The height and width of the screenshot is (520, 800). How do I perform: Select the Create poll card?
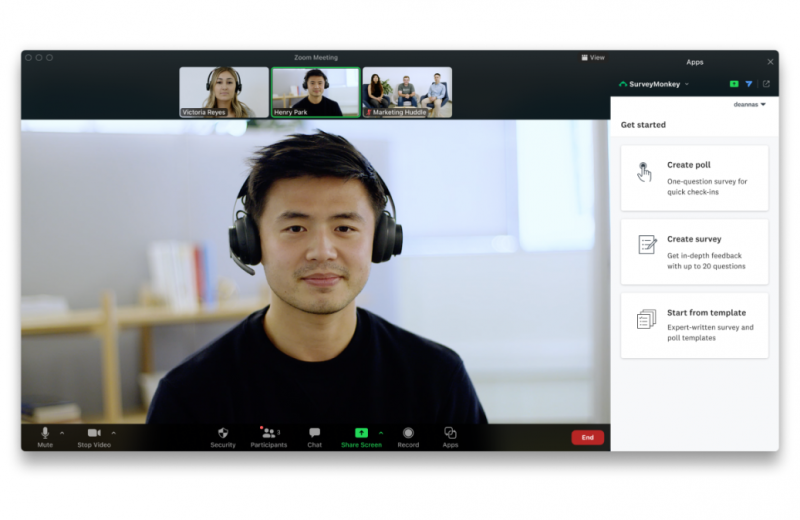[694, 178]
